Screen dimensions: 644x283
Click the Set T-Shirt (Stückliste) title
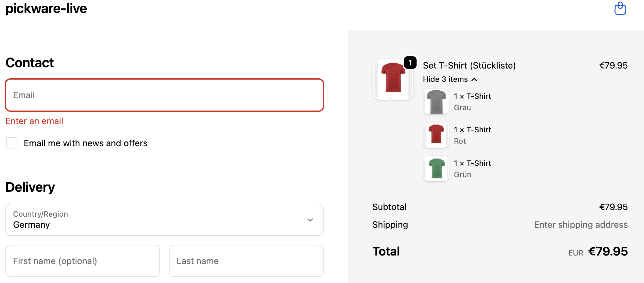pos(469,65)
